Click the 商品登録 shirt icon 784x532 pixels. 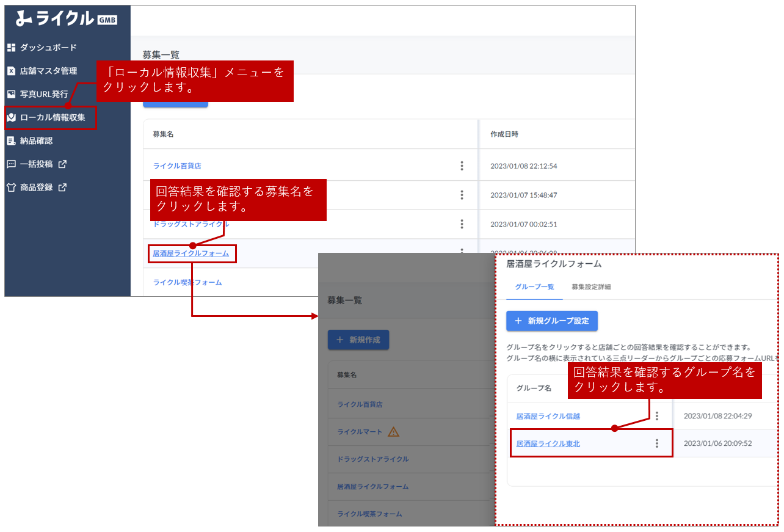pyautogui.click(x=11, y=188)
